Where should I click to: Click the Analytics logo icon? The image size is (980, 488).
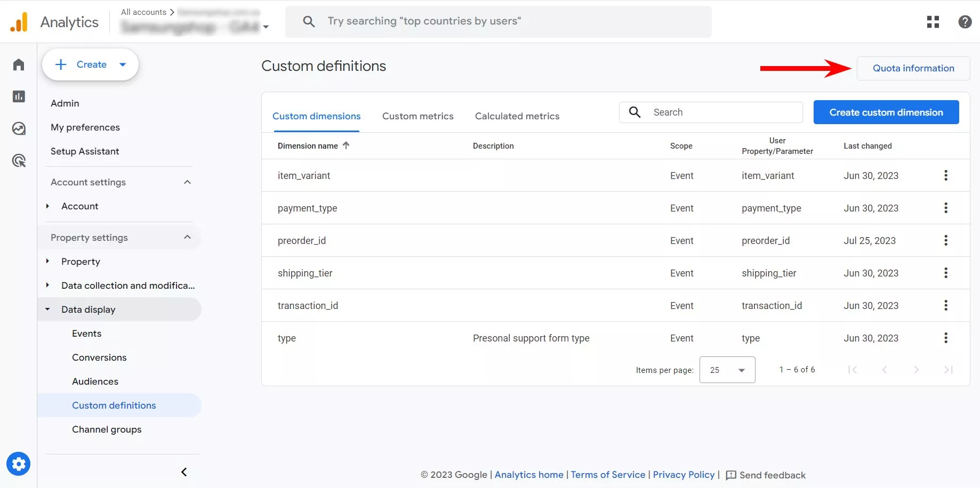coord(19,22)
